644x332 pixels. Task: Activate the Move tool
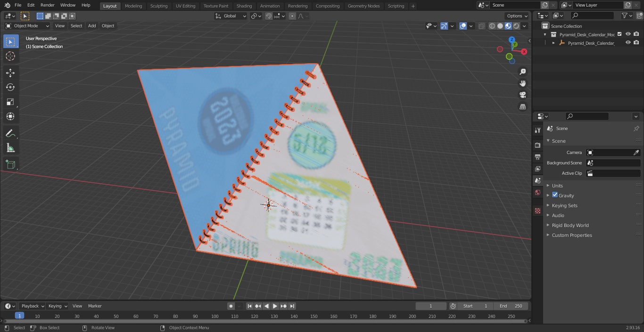click(10, 73)
